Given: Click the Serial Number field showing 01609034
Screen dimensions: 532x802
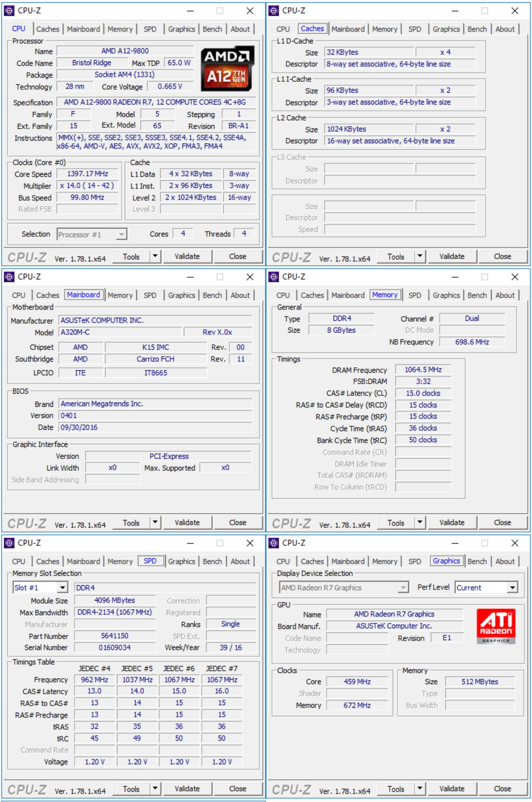Looking at the screenshot, I should coord(115,647).
